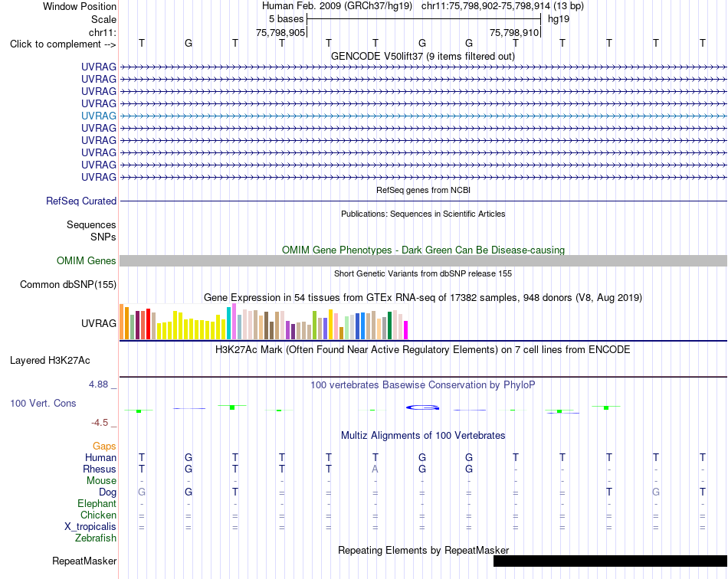The image size is (728, 579).
Task: Click the last magenta bar in GTEx chart
Action: click(x=406, y=330)
